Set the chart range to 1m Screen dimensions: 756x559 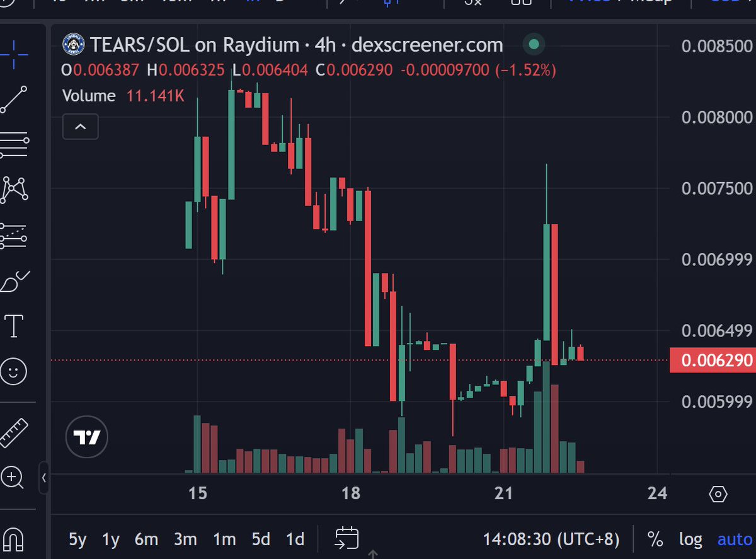click(224, 539)
